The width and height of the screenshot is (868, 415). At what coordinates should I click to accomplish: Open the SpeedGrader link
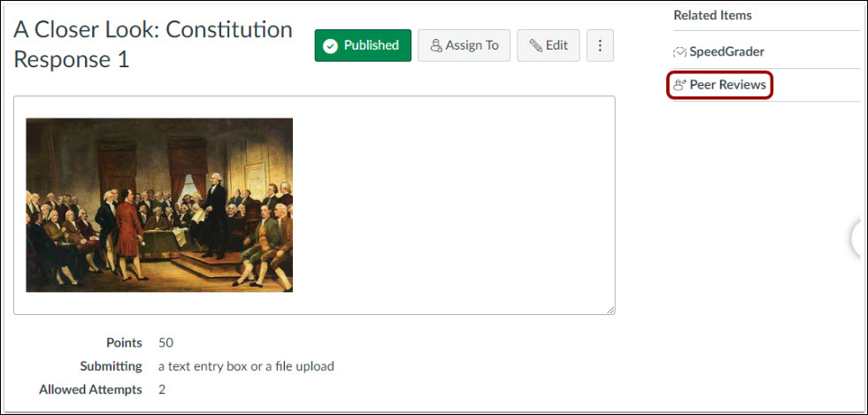[726, 52]
